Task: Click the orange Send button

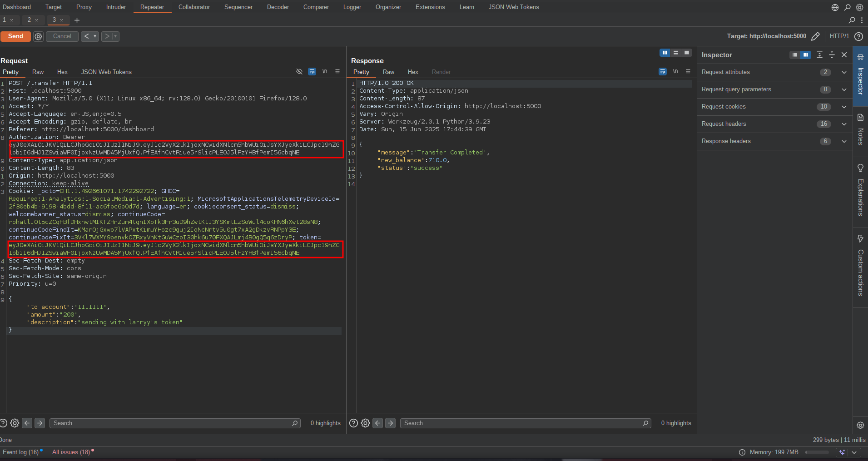Action: [x=15, y=36]
